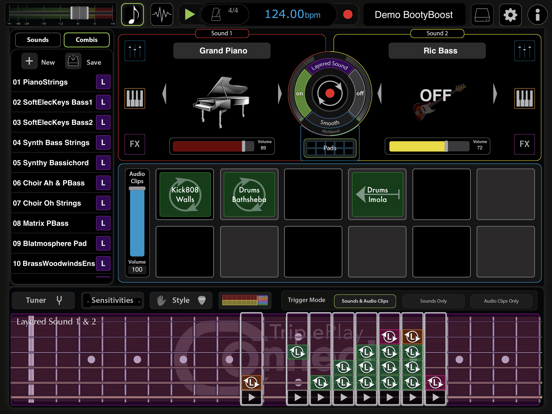Open the settings gear icon

point(510,15)
